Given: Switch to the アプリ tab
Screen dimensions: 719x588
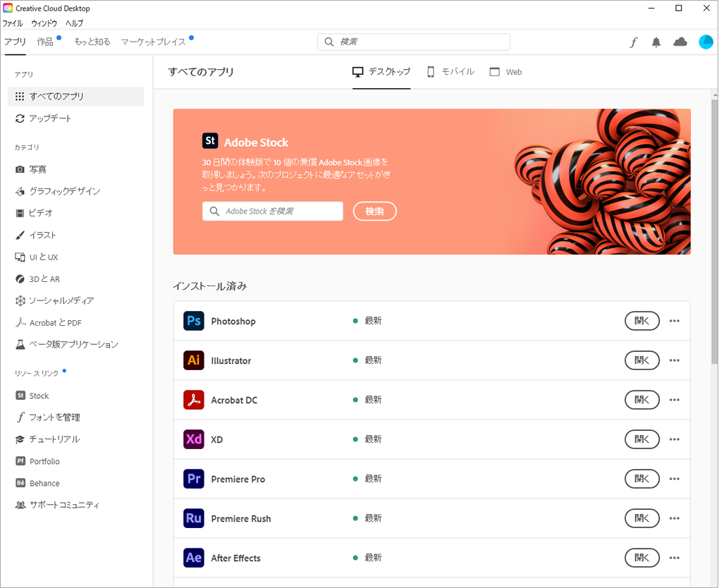Looking at the screenshot, I should [x=15, y=42].
